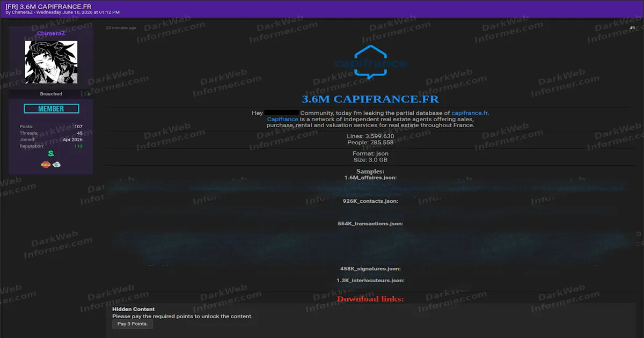
Task: Click the 'Hidden Content' label
Action: 133,309
